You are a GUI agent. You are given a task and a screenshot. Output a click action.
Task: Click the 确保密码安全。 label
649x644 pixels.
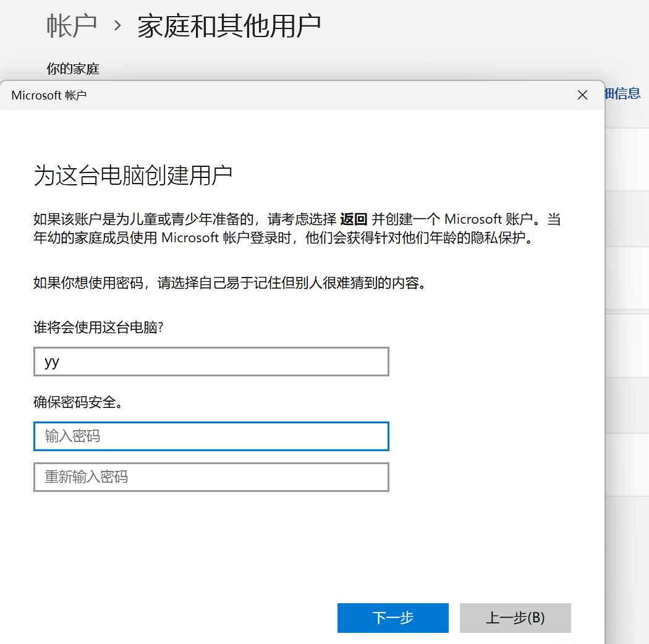78,402
